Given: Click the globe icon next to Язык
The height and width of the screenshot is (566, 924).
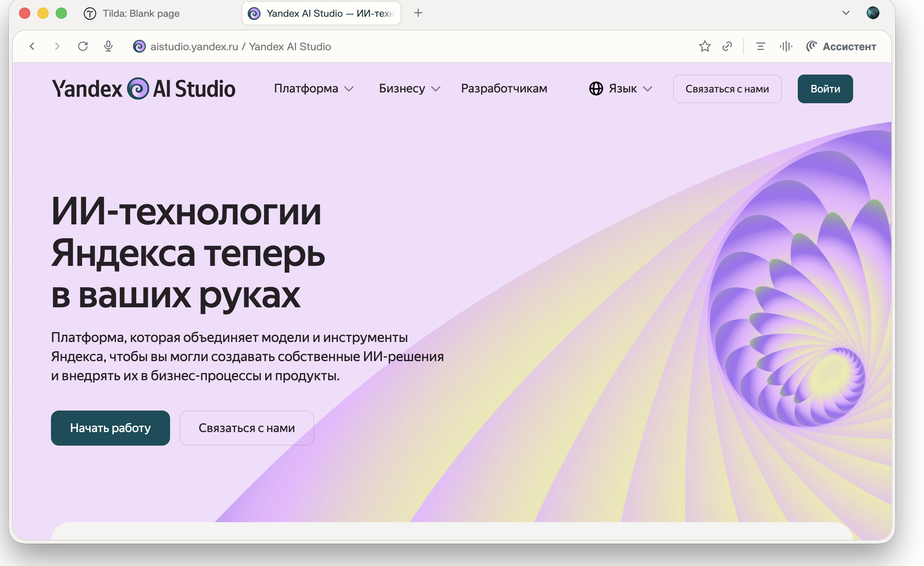Looking at the screenshot, I should coord(596,88).
